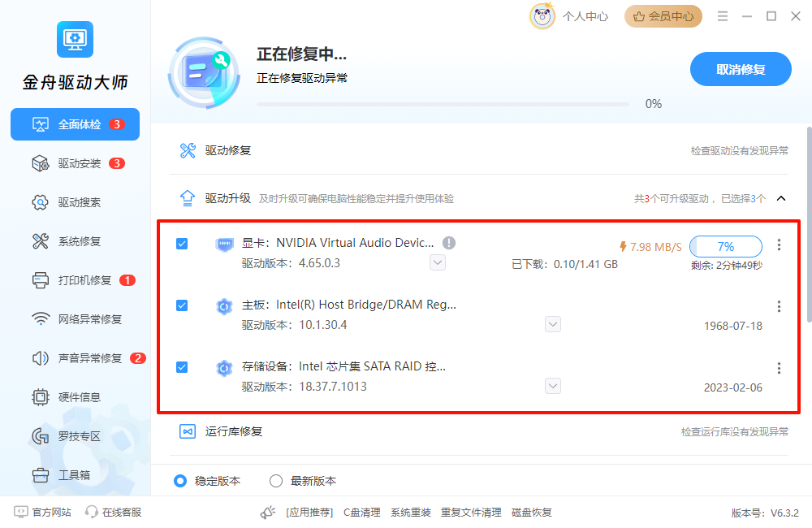Click the 取消修复 button
This screenshot has width=812, height=528.
(741, 69)
